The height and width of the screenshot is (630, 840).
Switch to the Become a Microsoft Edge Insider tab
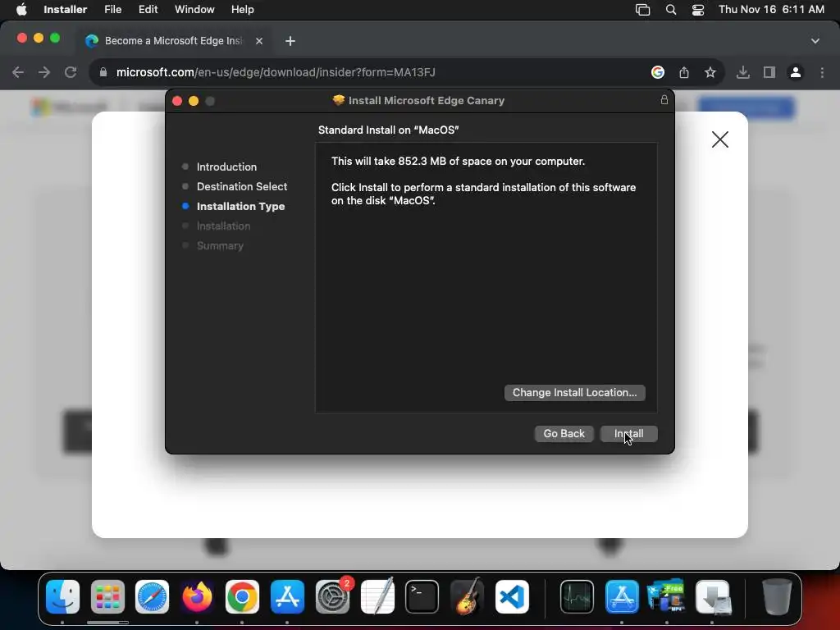[x=172, y=41]
